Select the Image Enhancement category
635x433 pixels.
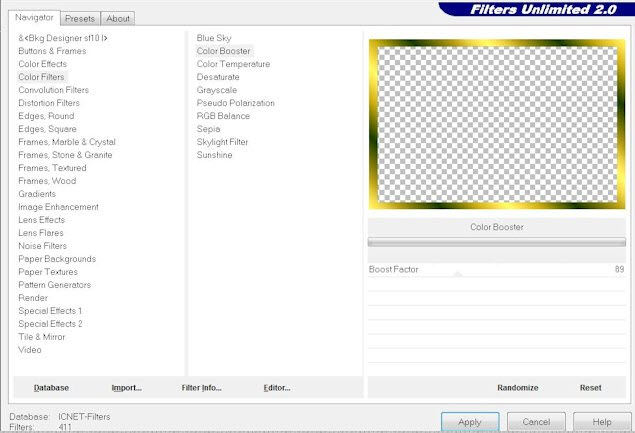(x=58, y=207)
